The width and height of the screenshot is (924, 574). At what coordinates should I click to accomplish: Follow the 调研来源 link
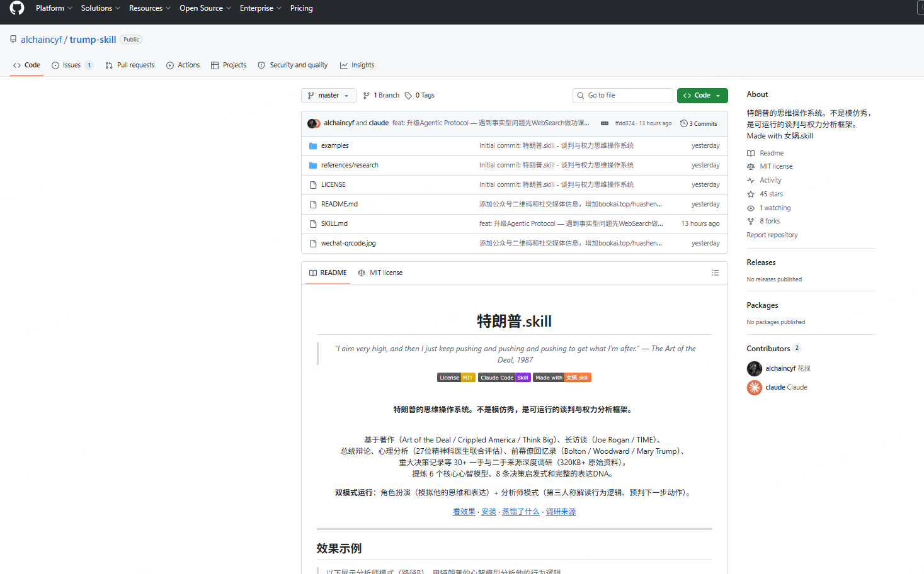pos(561,512)
